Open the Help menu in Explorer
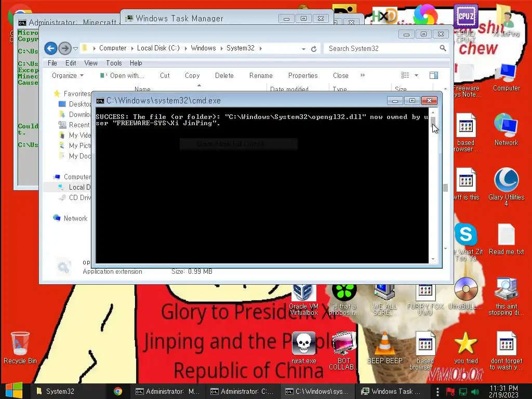The width and height of the screenshot is (532, 399). point(136,63)
